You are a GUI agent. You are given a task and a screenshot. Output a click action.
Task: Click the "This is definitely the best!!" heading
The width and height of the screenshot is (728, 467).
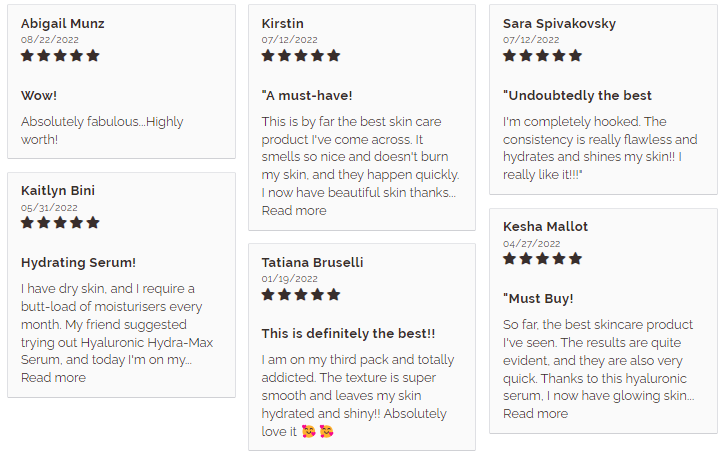pos(348,334)
